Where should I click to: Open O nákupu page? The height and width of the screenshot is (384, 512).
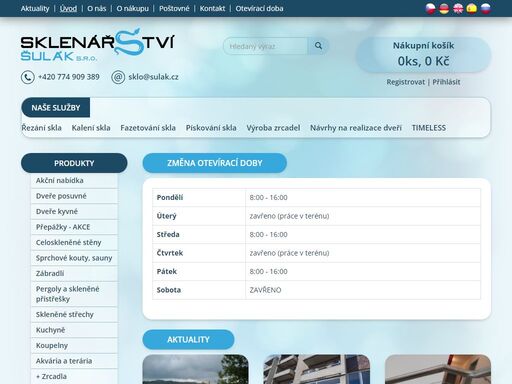(133, 9)
